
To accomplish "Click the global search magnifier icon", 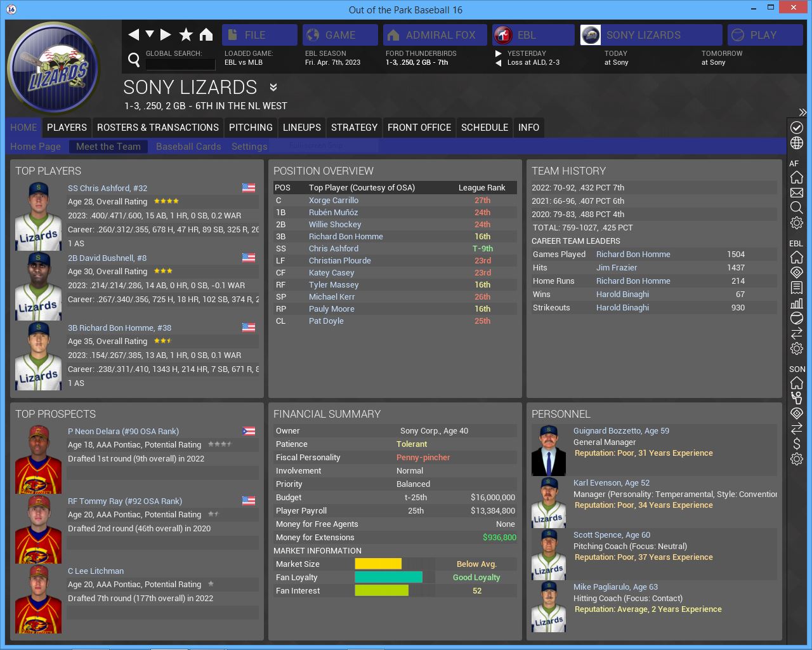I will 134,60.
